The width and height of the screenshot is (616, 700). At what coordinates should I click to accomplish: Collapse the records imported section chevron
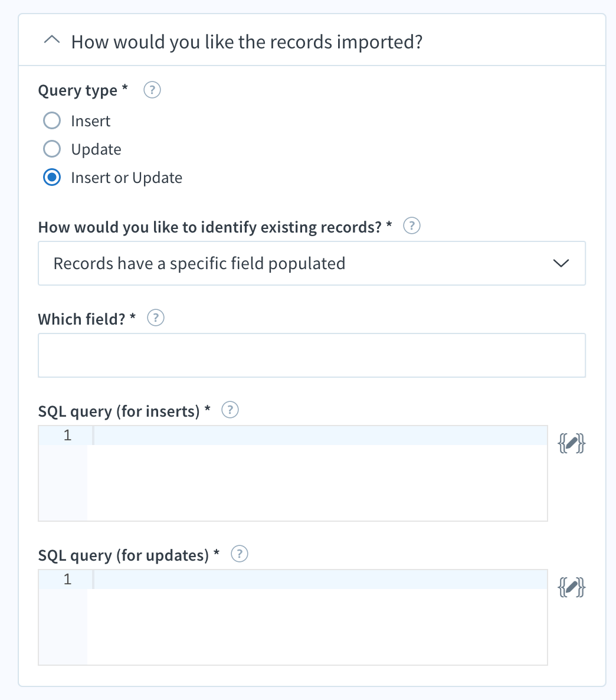[x=52, y=41]
